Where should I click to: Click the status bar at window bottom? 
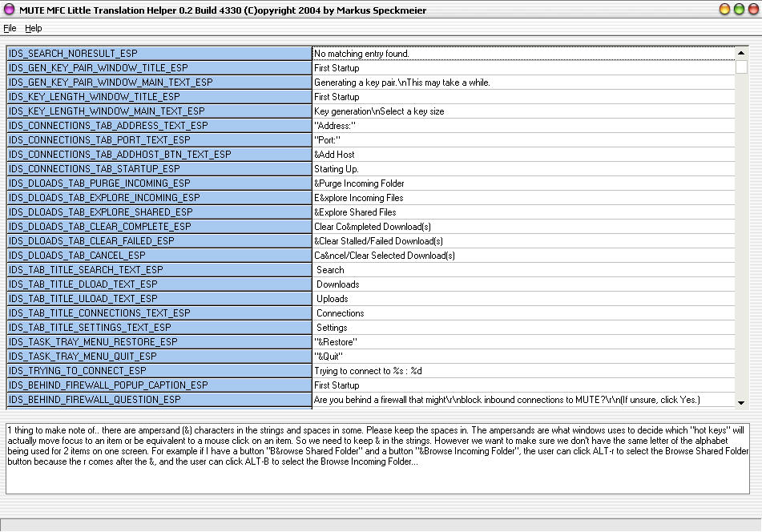381,525
